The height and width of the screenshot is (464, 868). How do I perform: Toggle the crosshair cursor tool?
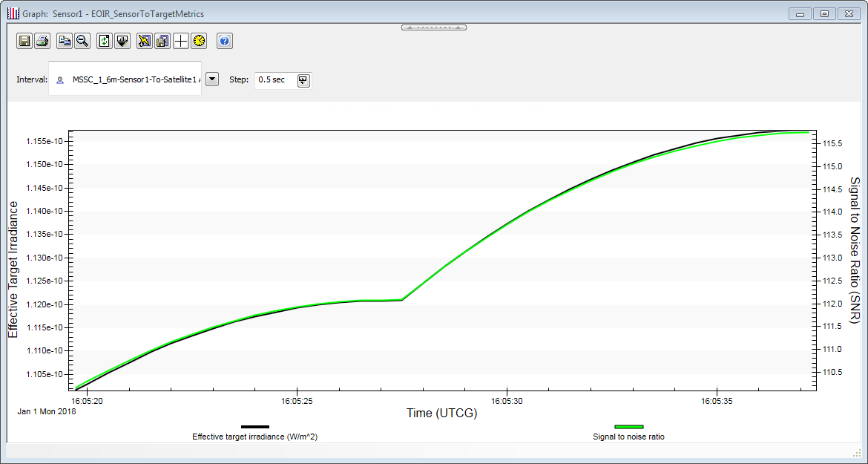coord(180,41)
